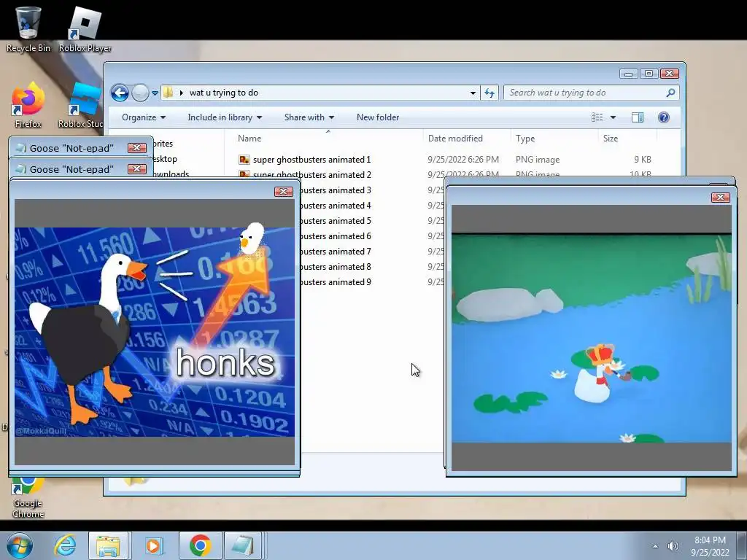
Task: Close the upper Goose "Not-epad" window
Action: pyautogui.click(x=136, y=147)
